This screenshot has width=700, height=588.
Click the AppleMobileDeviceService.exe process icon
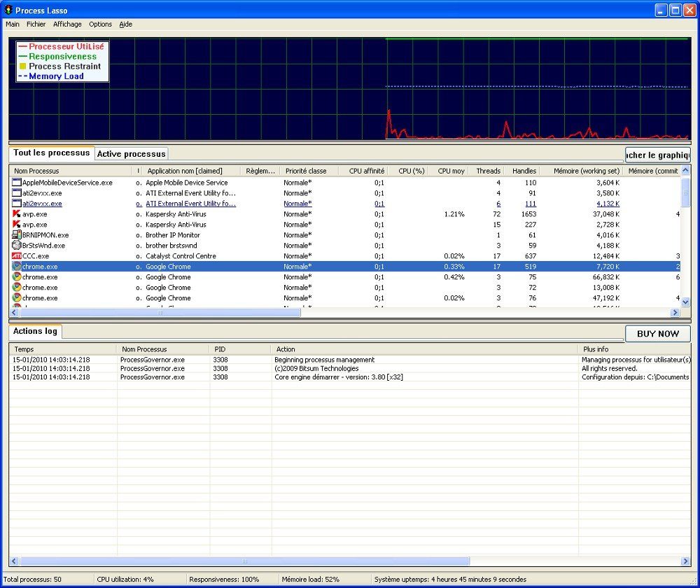pos(17,182)
